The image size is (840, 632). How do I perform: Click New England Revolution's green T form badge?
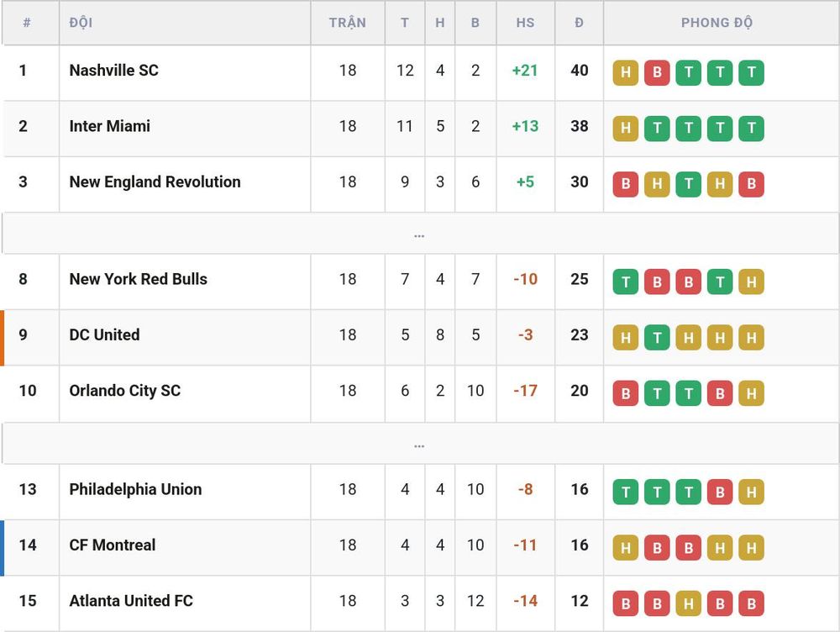point(689,184)
